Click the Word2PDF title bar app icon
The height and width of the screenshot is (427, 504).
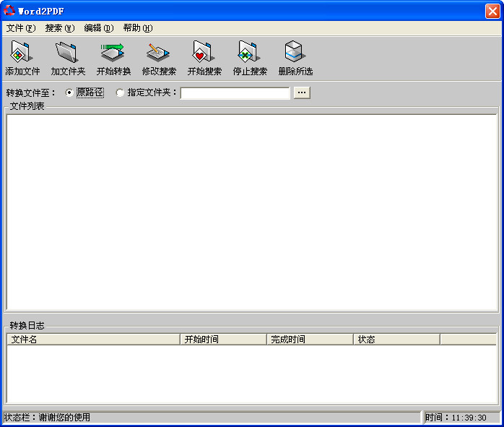(x=9, y=11)
